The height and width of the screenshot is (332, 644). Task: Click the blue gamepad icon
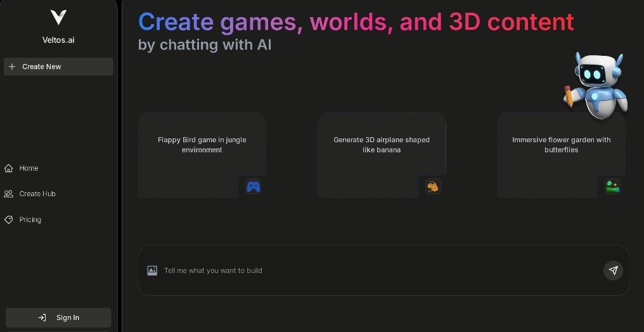(253, 187)
